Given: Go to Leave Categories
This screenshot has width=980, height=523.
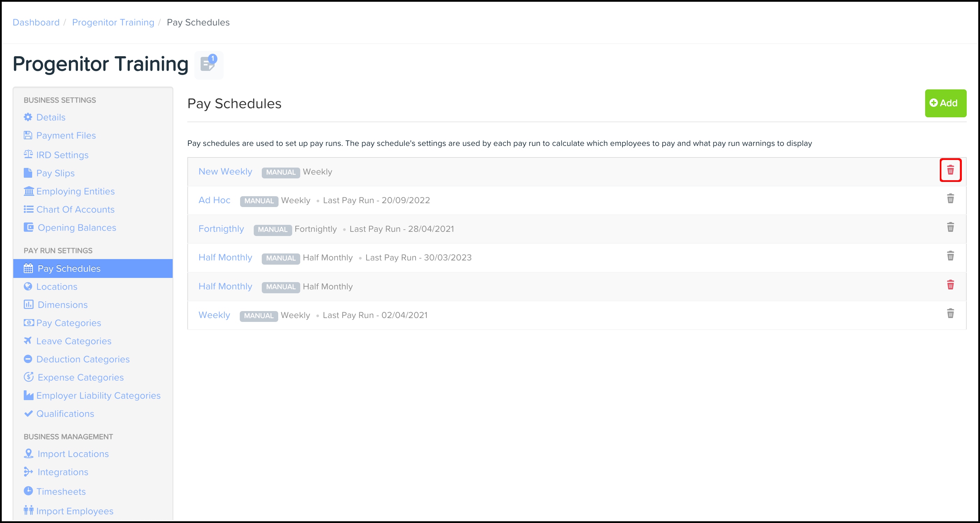Looking at the screenshot, I should coord(73,341).
